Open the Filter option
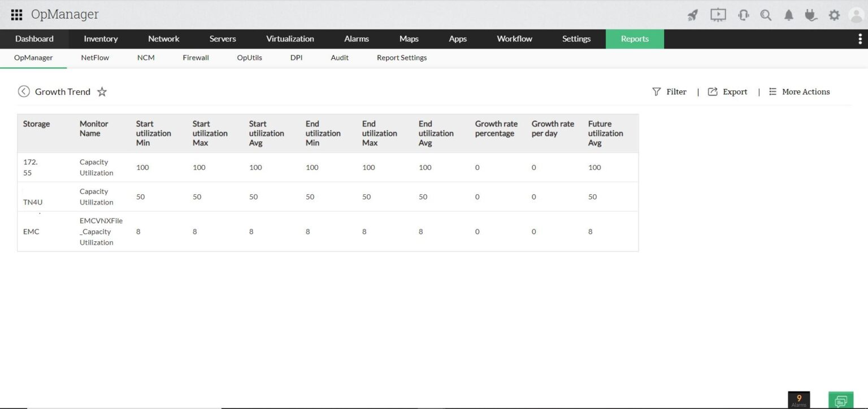This screenshot has width=868, height=409. pyautogui.click(x=670, y=92)
